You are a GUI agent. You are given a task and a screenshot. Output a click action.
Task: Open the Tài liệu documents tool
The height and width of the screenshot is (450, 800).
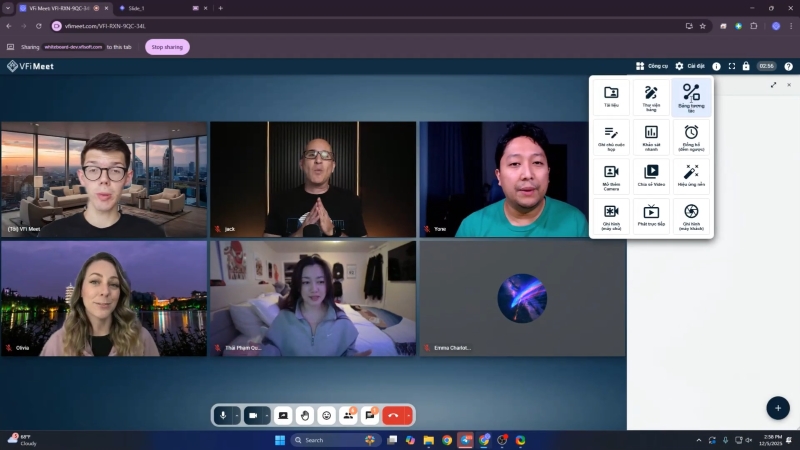[x=611, y=97]
